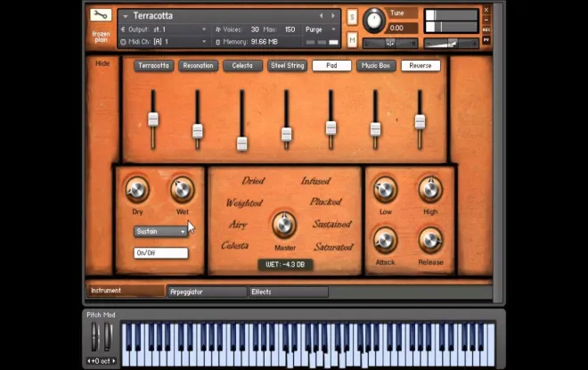Click the Terracotta volume fader

153,119
